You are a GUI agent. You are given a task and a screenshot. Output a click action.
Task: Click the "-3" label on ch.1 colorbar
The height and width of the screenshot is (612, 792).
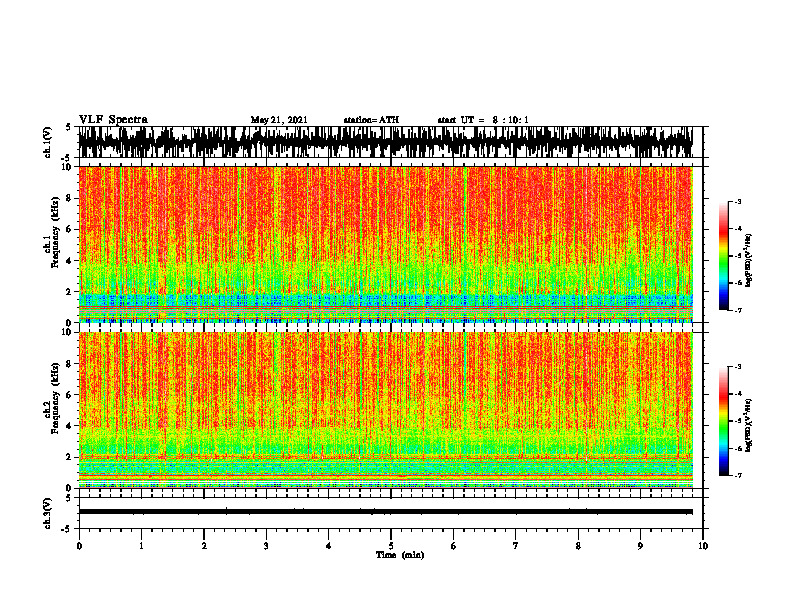738,202
